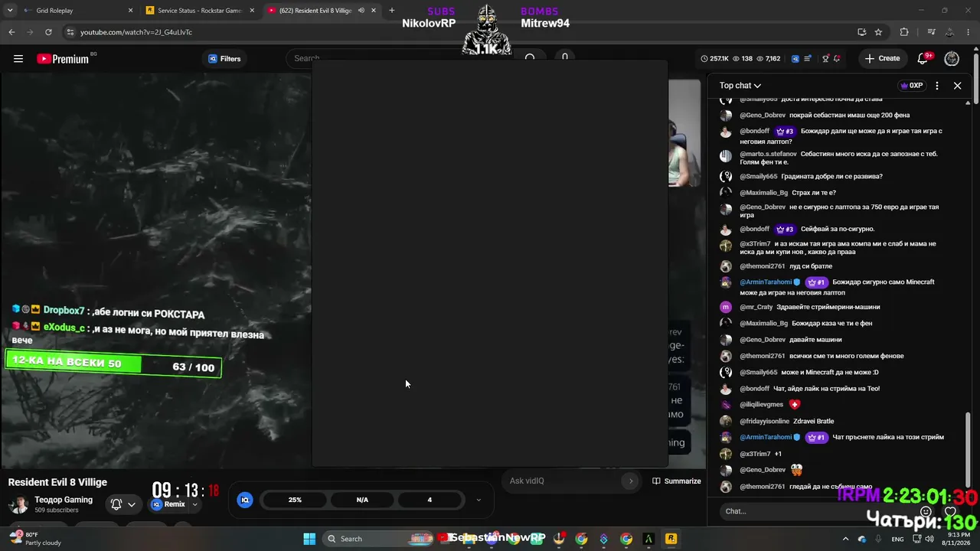980x551 pixels.
Task: Open the media control icon in browser toolbar
Action: pyautogui.click(x=931, y=32)
